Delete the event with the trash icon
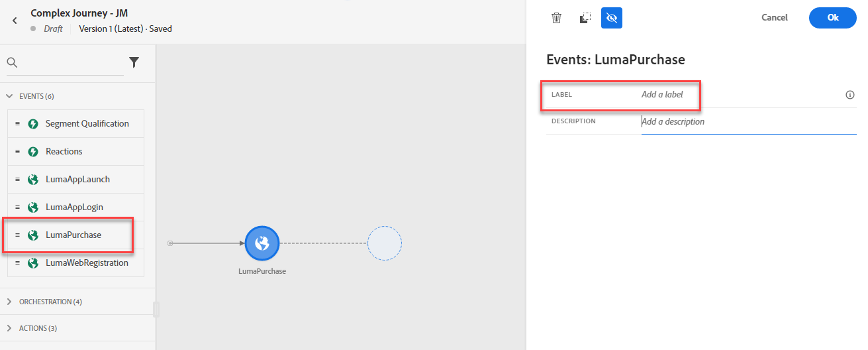 pyautogui.click(x=557, y=18)
